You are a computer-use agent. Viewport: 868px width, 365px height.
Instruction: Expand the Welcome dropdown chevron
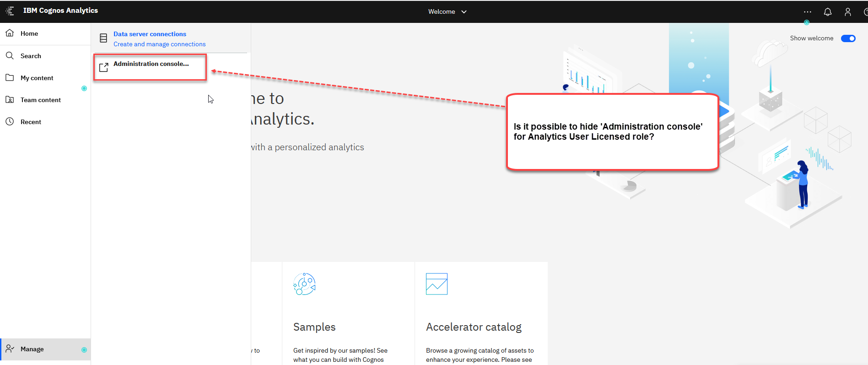coord(464,12)
